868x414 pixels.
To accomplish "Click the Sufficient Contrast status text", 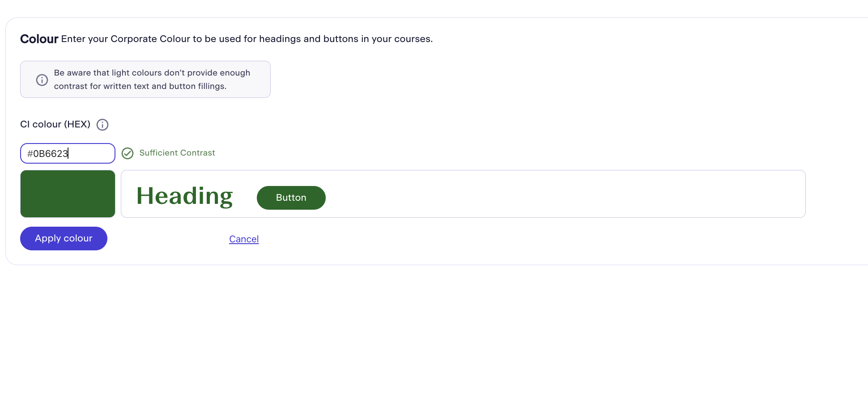I will point(177,153).
